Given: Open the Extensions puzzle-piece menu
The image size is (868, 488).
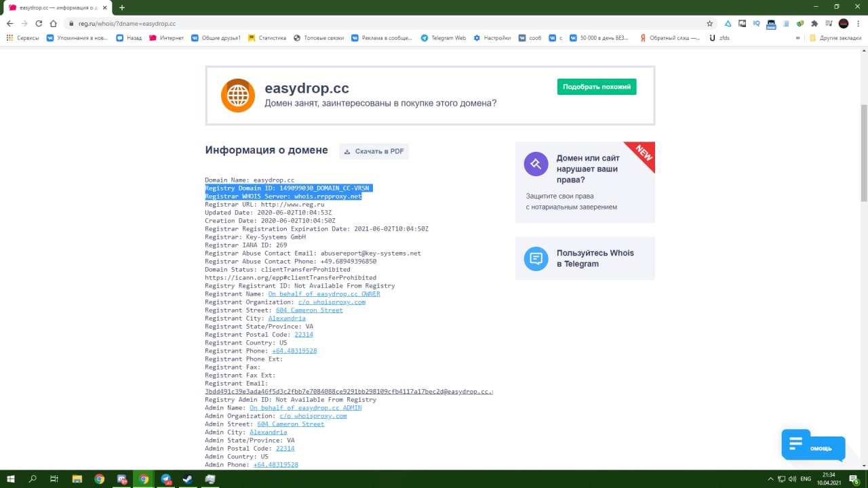Looking at the screenshot, I should [814, 23].
